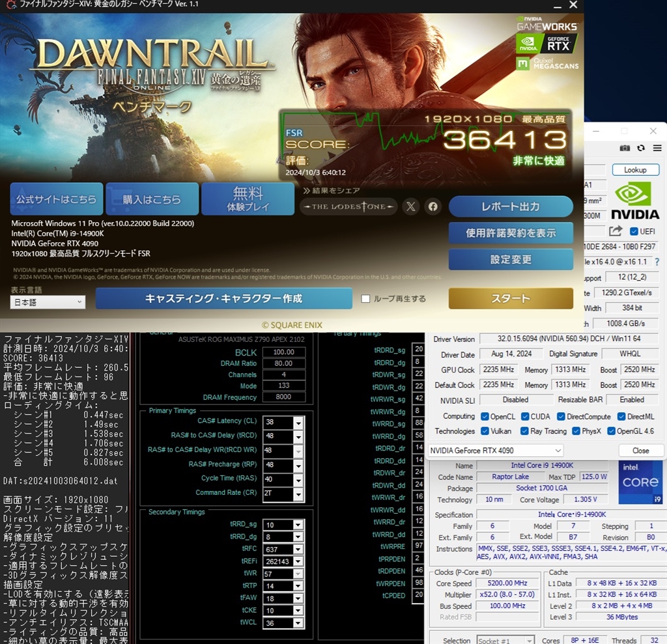Expand the NVIDIA GeForce RTX 4090 selector

(x=496, y=451)
